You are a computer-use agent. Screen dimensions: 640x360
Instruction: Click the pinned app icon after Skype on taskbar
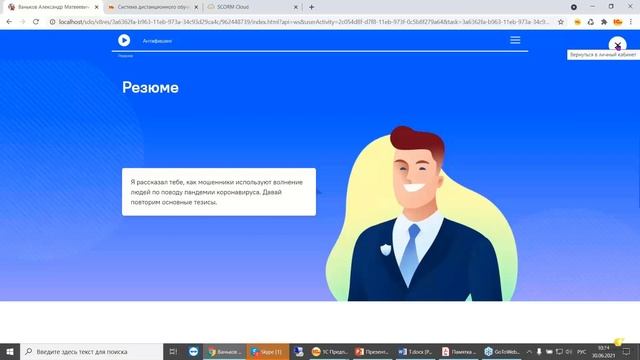pos(299,351)
